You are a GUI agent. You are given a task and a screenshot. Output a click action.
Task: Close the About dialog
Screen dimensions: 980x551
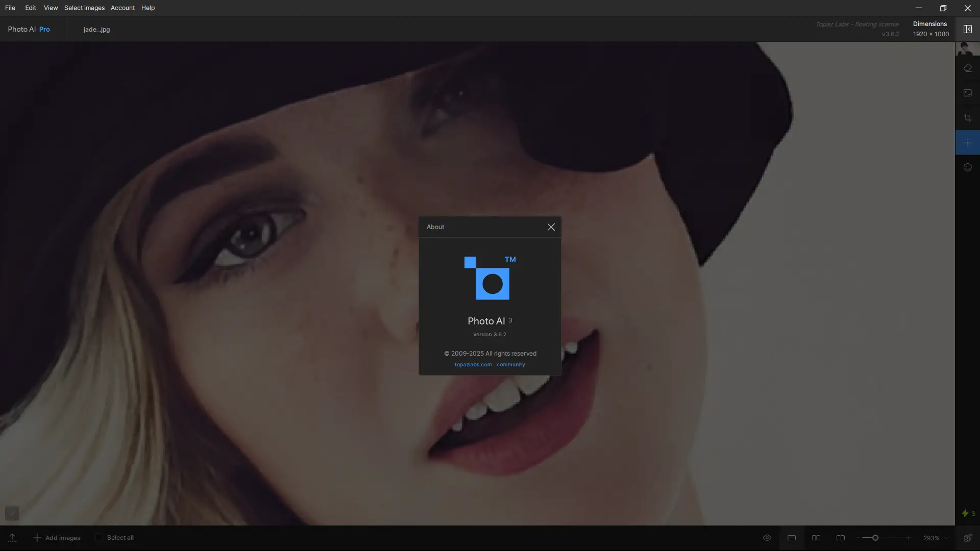551,227
